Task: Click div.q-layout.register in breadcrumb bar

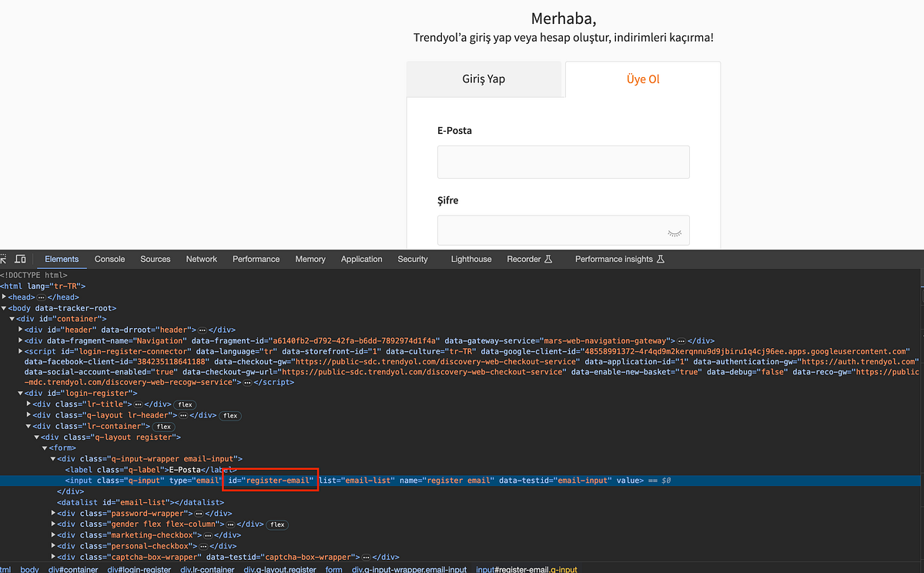Action: coord(280,569)
